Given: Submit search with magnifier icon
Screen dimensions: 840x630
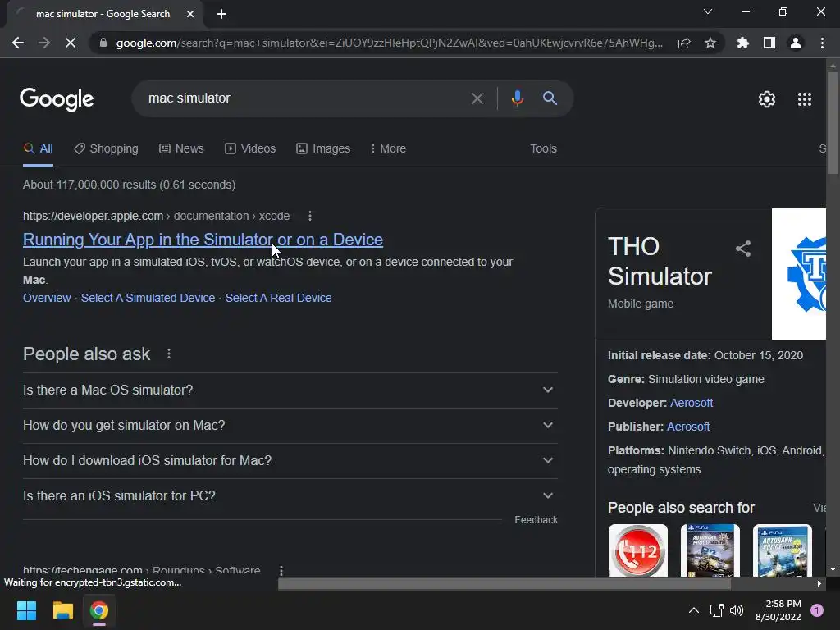Looking at the screenshot, I should 550,98.
